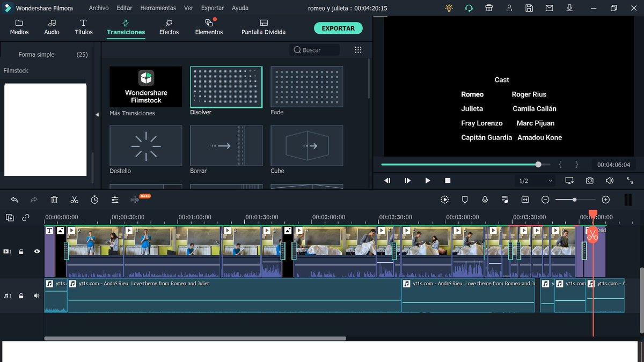Take a snapshot with camera icon
Image resolution: width=644 pixels, height=362 pixels.
pos(590,181)
